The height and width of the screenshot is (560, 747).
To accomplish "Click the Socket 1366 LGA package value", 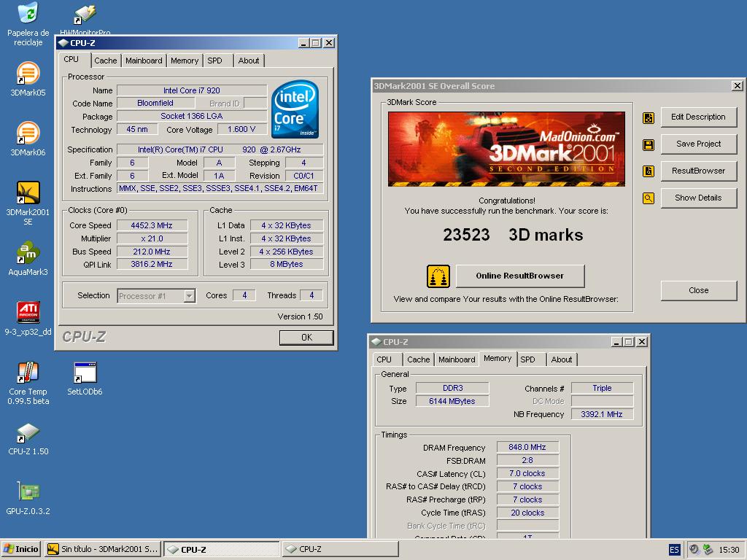I will click(192, 116).
